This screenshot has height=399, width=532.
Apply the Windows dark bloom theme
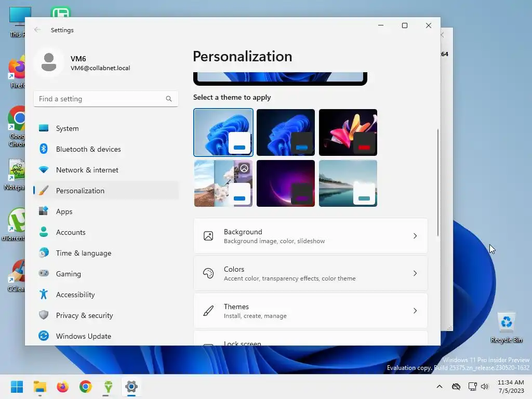coord(286,132)
